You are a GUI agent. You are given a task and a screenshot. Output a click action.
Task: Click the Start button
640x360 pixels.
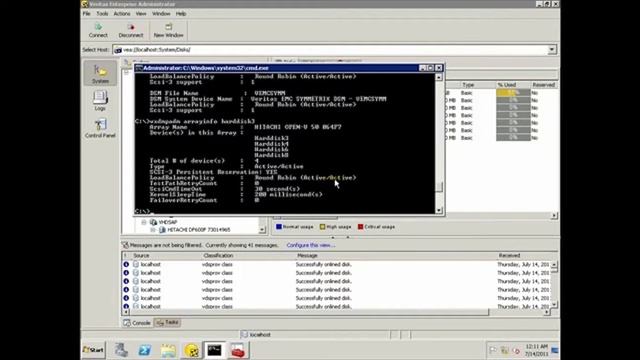tap(93, 350)
